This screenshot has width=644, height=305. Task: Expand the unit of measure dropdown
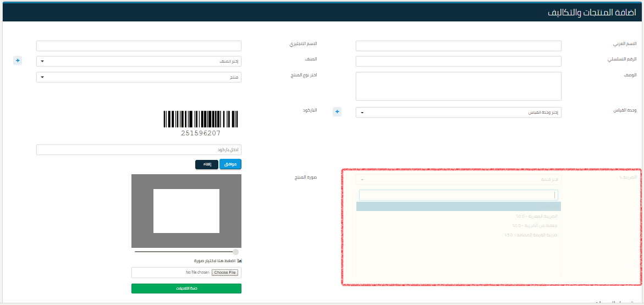point(458,113)
